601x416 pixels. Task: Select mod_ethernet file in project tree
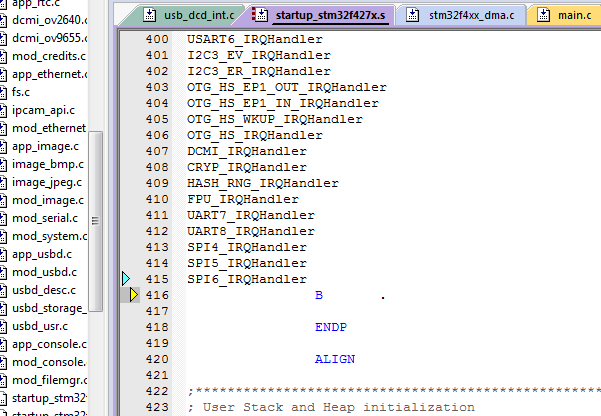point(49,128)
